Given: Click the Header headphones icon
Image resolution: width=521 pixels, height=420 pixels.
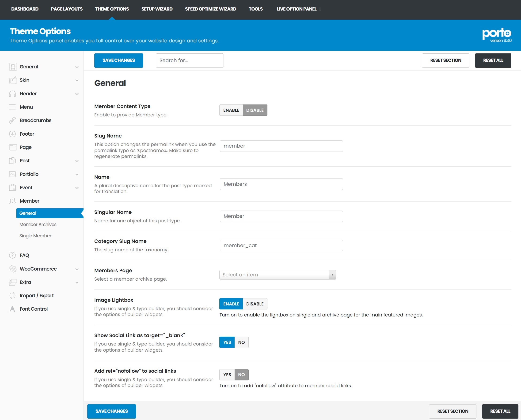Looking at the screenshot, I should point(13,94).
